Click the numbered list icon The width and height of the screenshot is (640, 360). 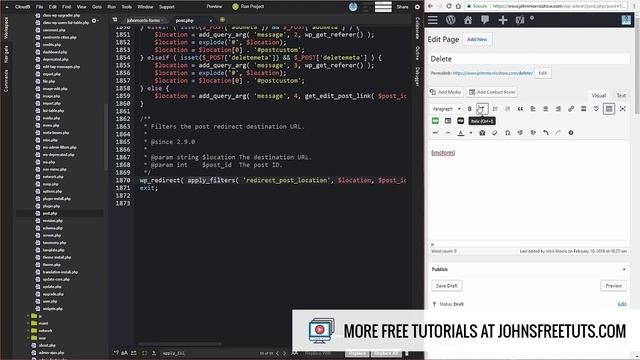coord(507,109)
